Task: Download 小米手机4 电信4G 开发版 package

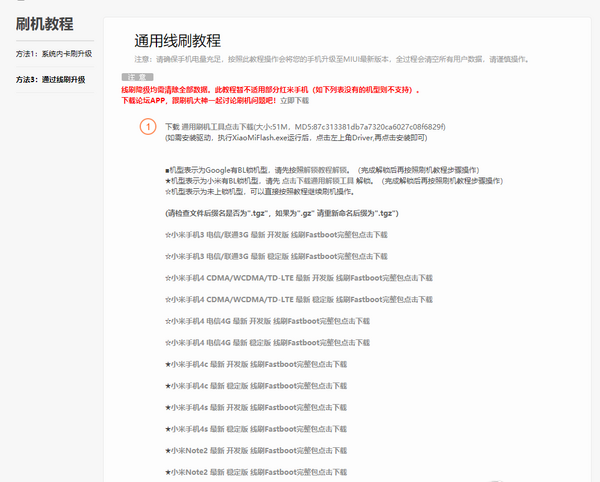Action: [x=267, y=321]
